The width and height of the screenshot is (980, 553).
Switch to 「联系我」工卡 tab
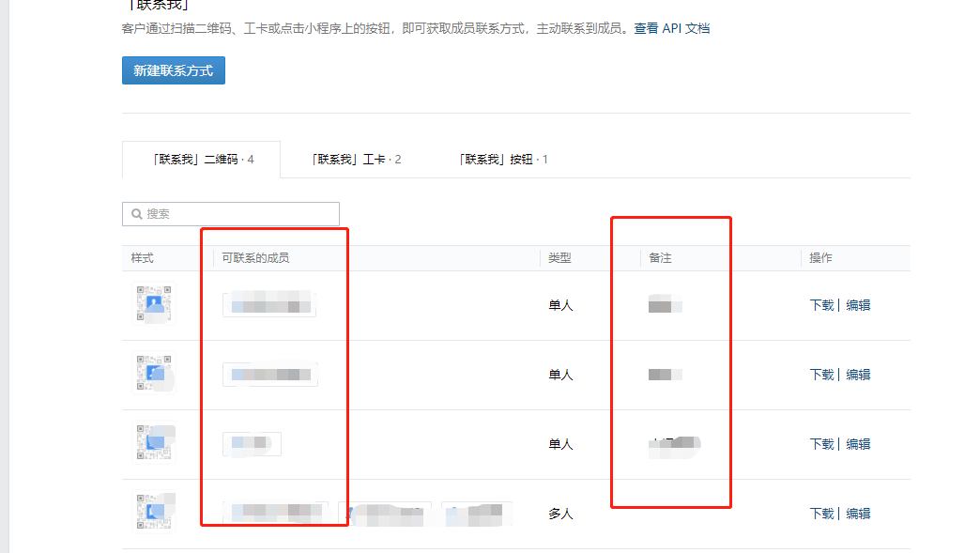357,160
